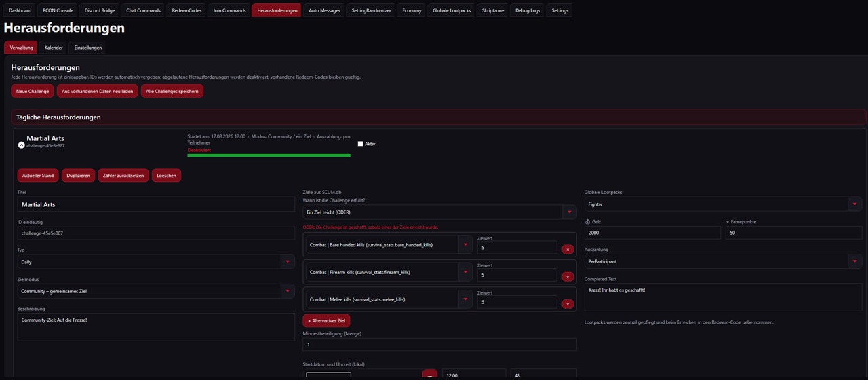
Task: Switch to the Kalender sub-tab
Action: [54, 47]
